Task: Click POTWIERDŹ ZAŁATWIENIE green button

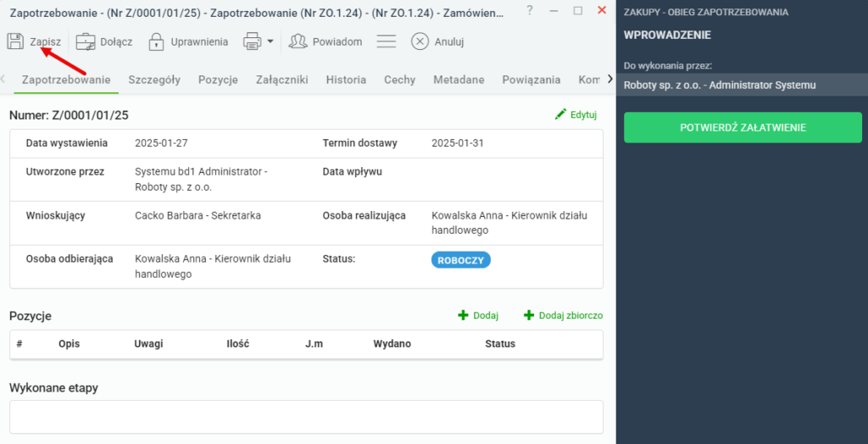Action: click(x=743, y=127)
